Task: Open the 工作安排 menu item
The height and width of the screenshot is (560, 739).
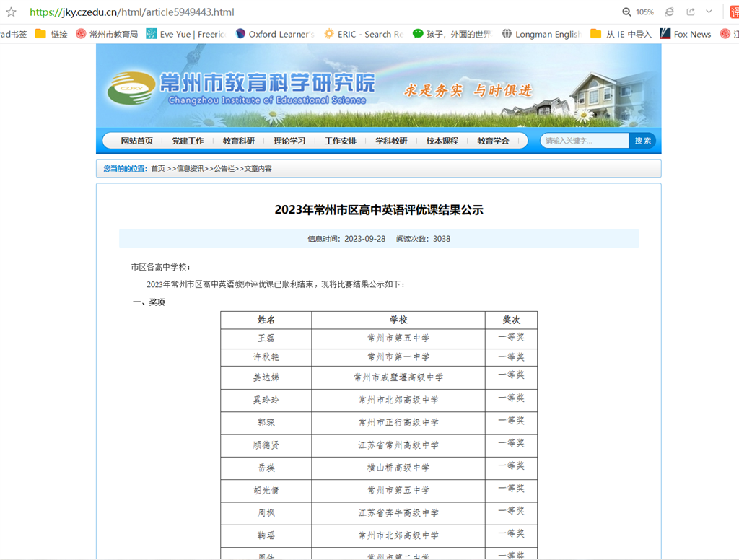Action: pyautogui.click(x=341, y=141)
